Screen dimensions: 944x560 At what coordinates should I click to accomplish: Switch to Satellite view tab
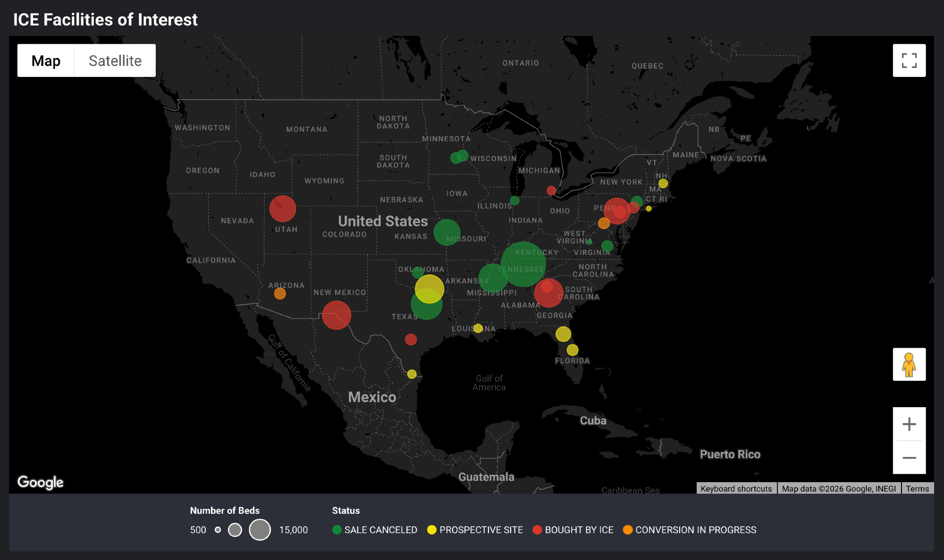(x=115, y=60)
